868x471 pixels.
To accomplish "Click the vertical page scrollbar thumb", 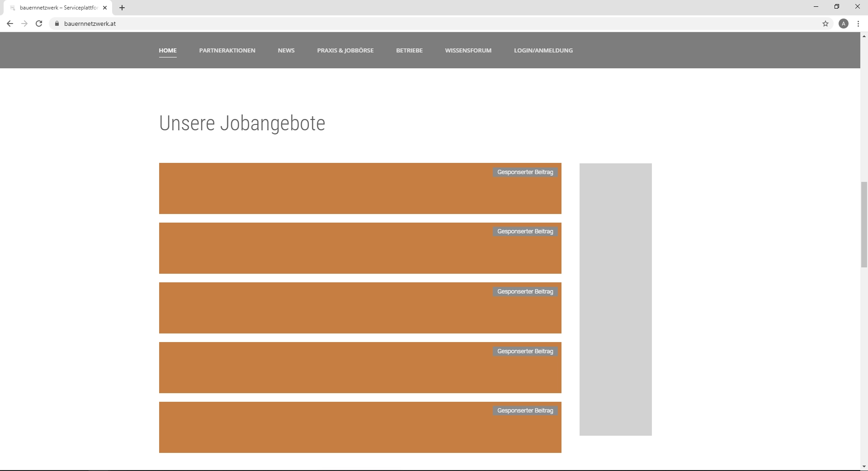I will pos(864,224).
